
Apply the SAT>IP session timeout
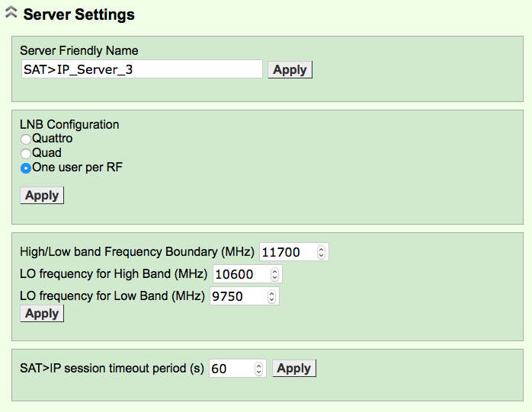point(293,369)
